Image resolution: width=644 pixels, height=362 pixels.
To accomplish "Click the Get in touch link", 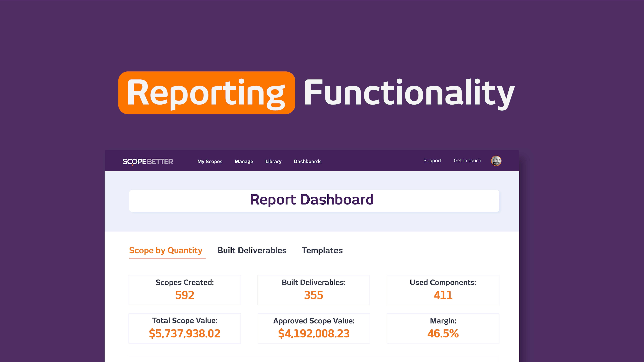I will point(467,161).
